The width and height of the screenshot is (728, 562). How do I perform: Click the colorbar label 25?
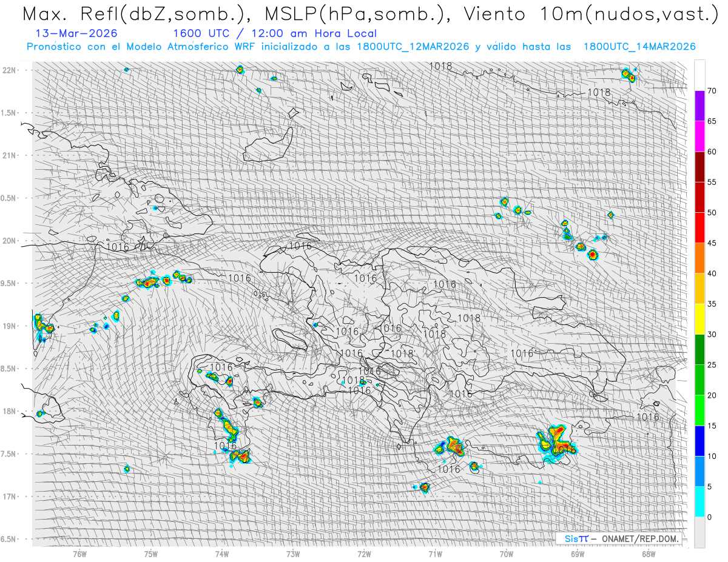click(x=712, y=364)
